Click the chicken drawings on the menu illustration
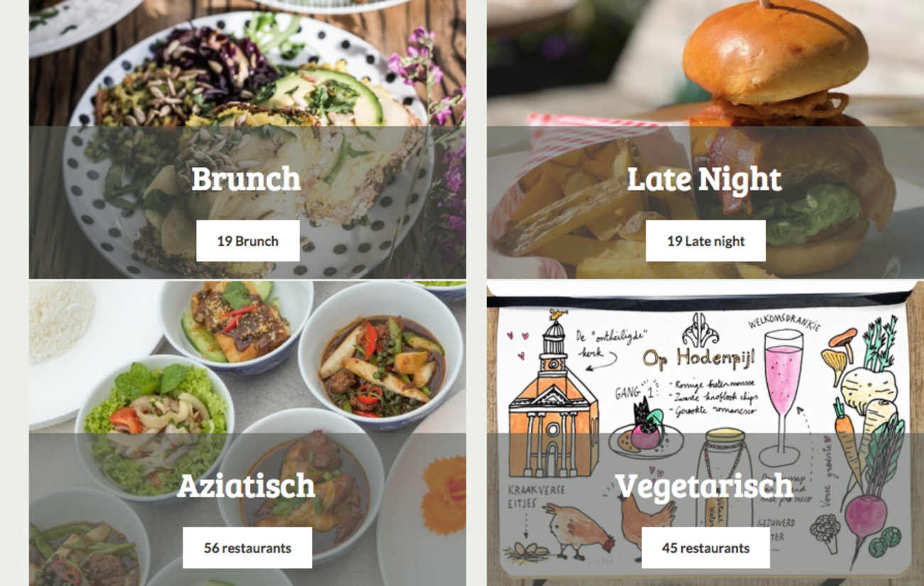Viewport: 924px width, 586px height. tap(611, 526)
